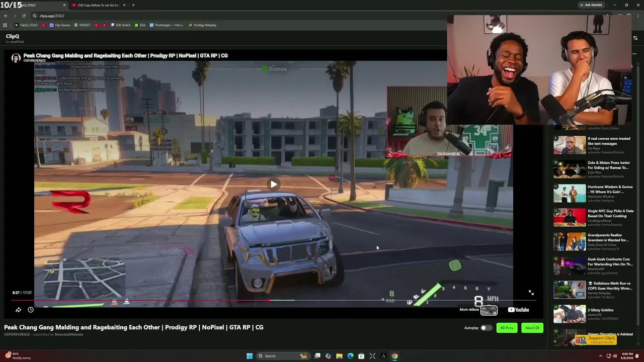Select queue clip 'Zolo & Mateo Press Junior'
This screenshot has height=362, width=644.
coord(593,169)
